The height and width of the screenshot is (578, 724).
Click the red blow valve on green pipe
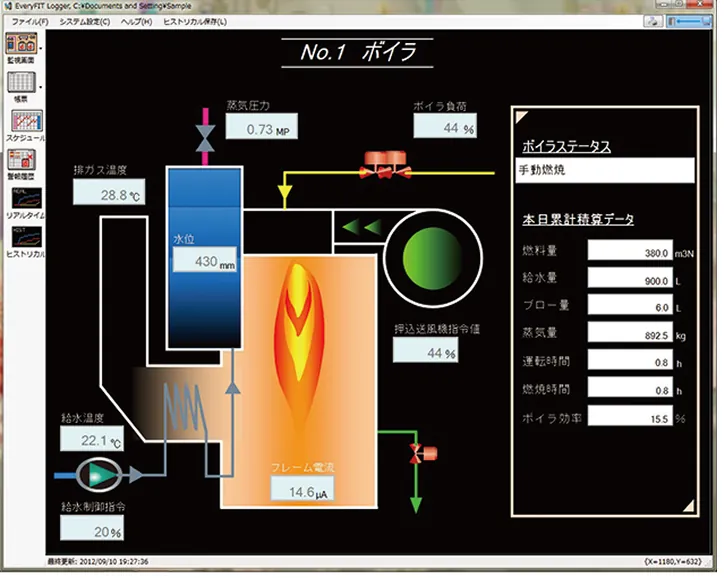(x=422, y=453)
